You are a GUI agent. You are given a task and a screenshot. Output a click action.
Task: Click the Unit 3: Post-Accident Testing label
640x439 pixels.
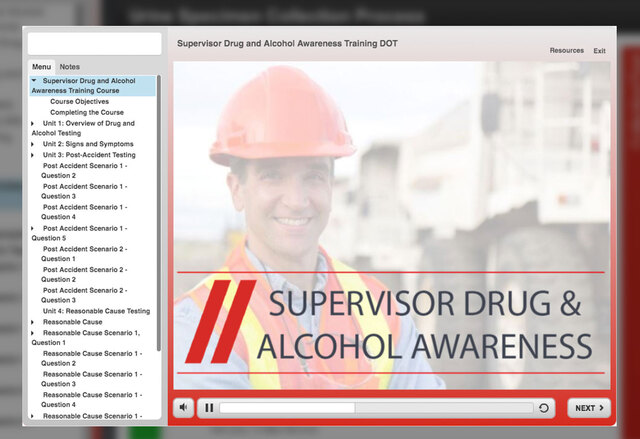point(89,155)
